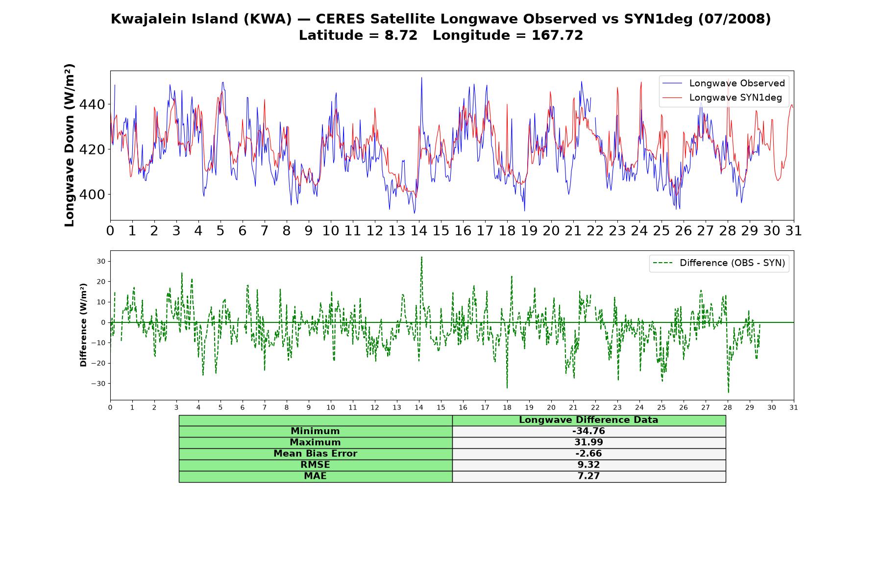Select the Minimum row label in table
Screen dimensions: 882x588
pos(316,431)
